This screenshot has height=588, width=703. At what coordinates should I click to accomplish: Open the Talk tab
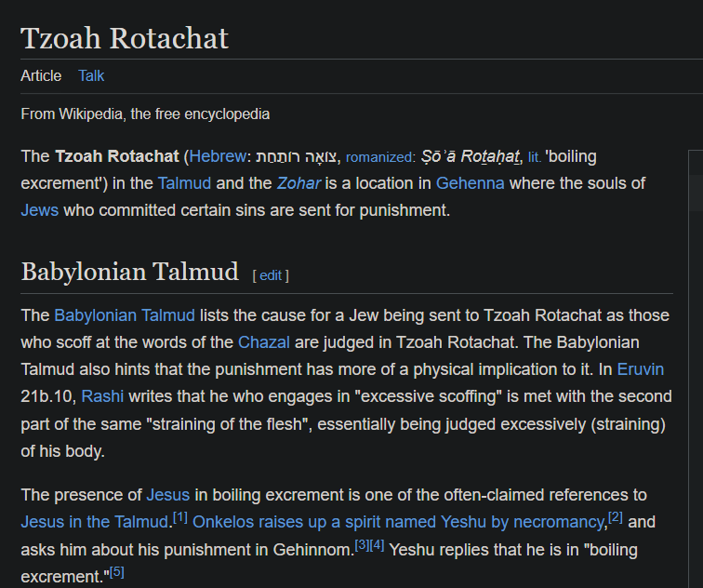(91, 75)
